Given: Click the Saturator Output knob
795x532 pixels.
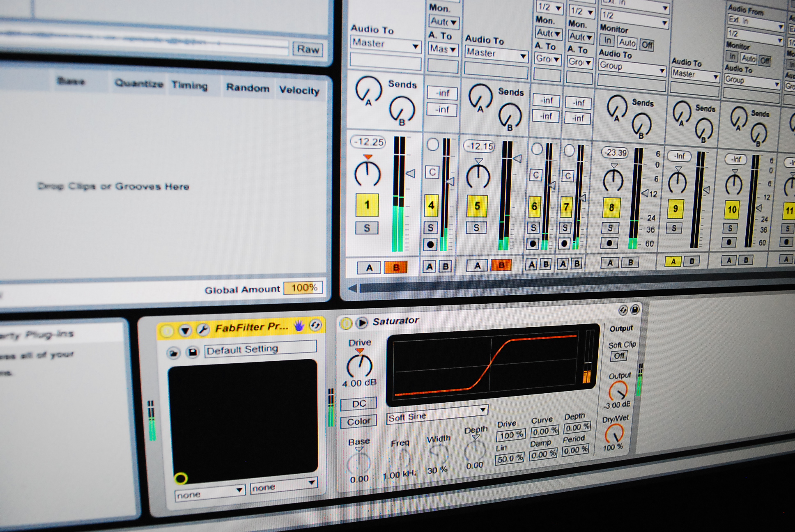Looking at the screenshot, I should tap(618, 391).
